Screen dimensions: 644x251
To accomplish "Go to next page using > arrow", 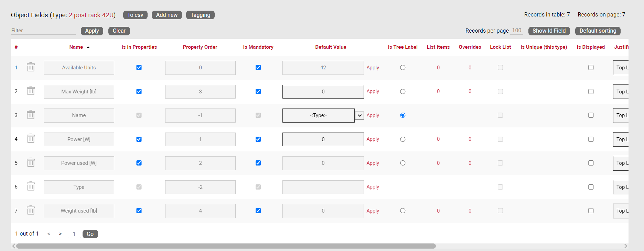I will coord(60,234).
